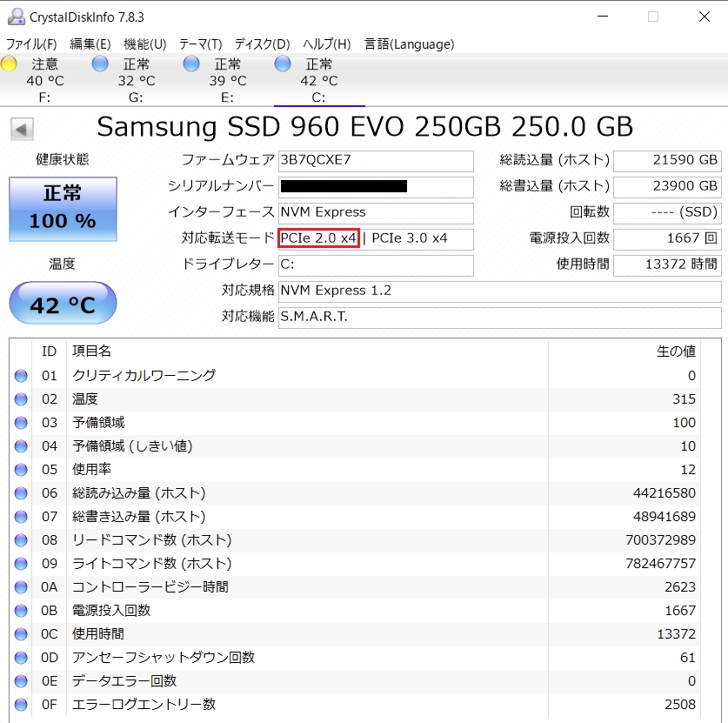Viewport: 728px width, 723px height.
Task: Click status dot for ID 06 総読み込み量
Action: click(21, 493)
